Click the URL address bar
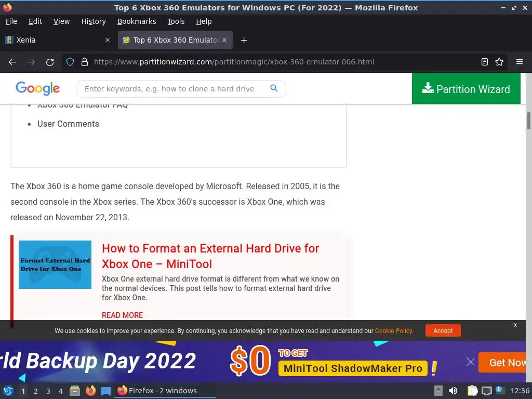The height and width of the screenshot is (399, 532). click(x=284, y=62)
